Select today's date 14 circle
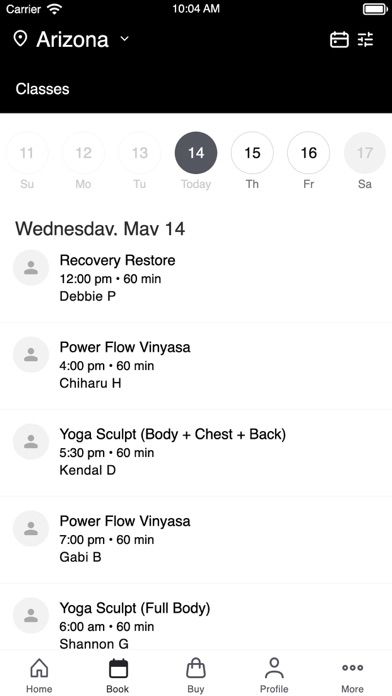The image size is (392, 696). [196, 153]
